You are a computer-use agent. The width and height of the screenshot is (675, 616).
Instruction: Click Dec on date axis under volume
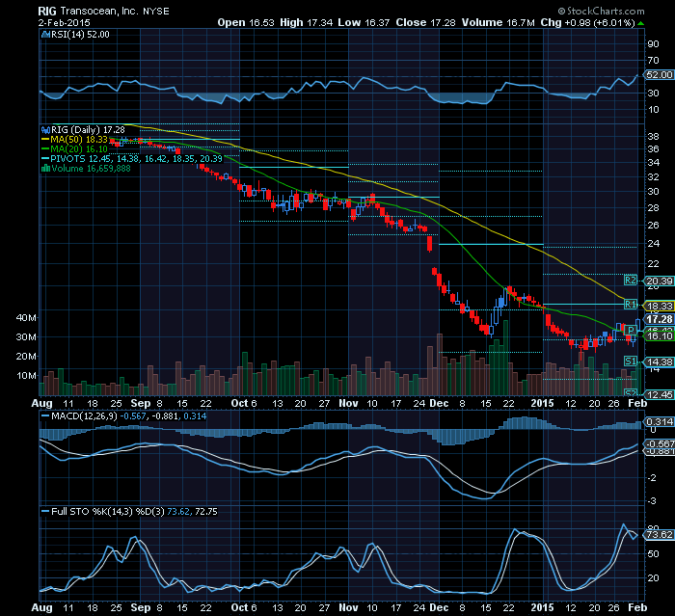coord(439,403)
